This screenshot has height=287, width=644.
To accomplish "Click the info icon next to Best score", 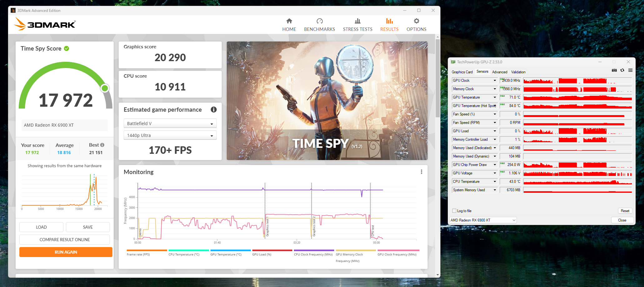I will click(x=102, y=145).
